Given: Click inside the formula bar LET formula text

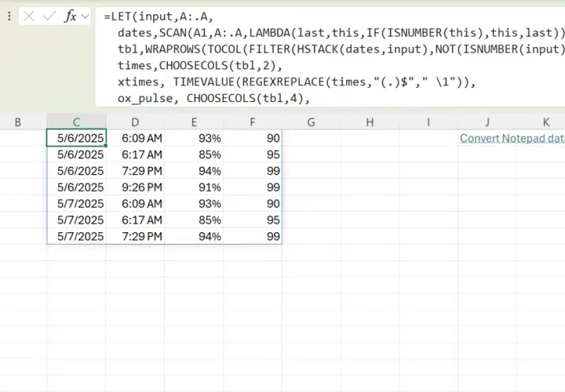Looking at the screenshot, I should (x=330, y=57).
